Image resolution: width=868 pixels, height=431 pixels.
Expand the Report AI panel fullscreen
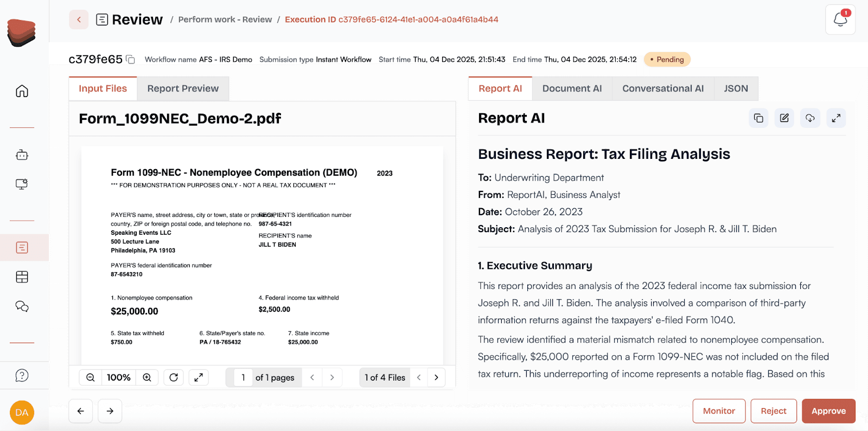pyautogui.click(x=836, y=118)
